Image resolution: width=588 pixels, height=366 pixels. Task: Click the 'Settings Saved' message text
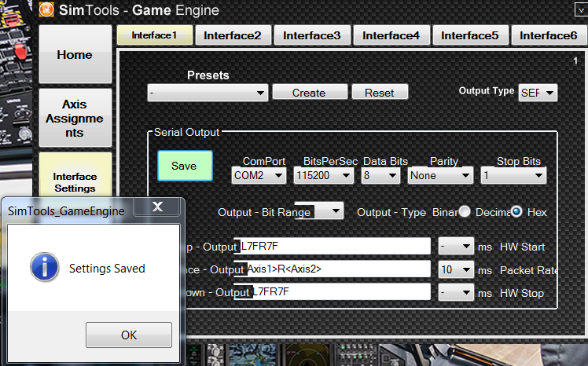pos(107,269)
